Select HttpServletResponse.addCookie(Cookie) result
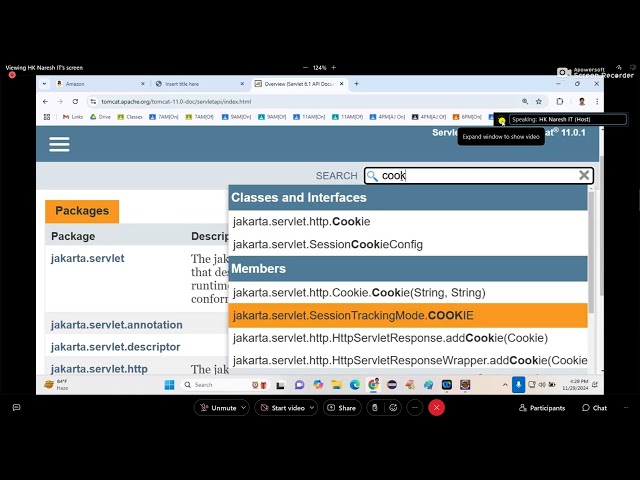640x480 pixels. click(x=408, y=338)
